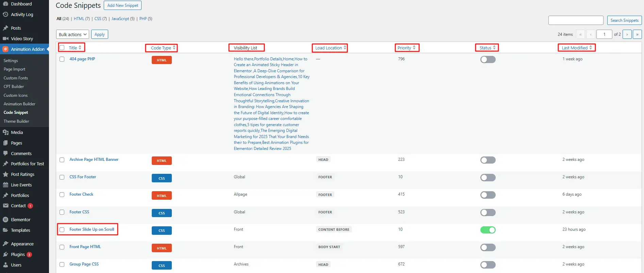The image size is (644, 273).
Task: Click the Plugins plug icon
Action: point(5,254)
